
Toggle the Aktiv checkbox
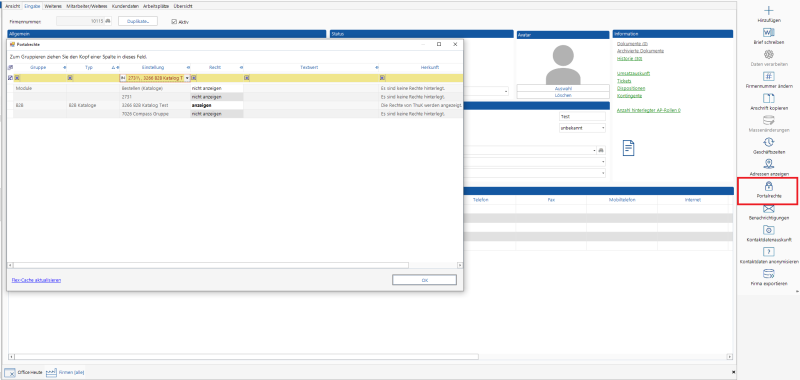[174, 22]
